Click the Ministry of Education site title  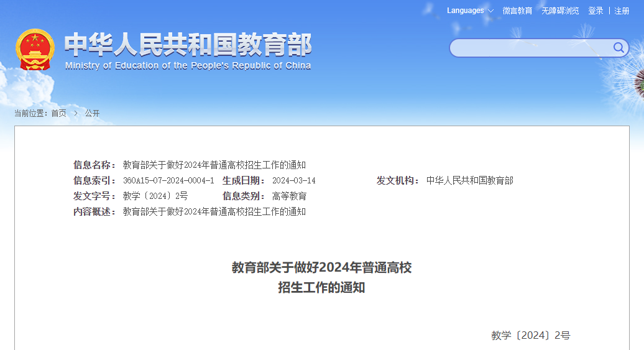pyautogui.click(x=188, y=50)
